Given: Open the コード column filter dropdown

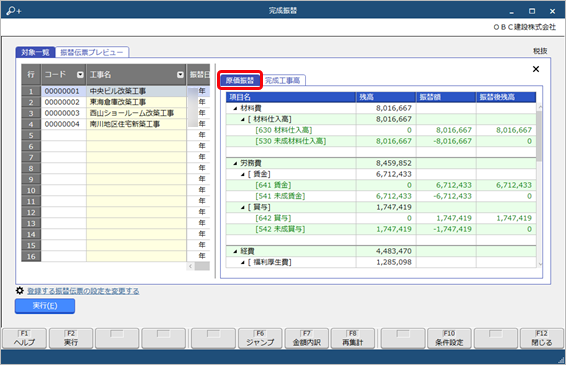Looking at the screenshot, I should (x=80, y=75).
